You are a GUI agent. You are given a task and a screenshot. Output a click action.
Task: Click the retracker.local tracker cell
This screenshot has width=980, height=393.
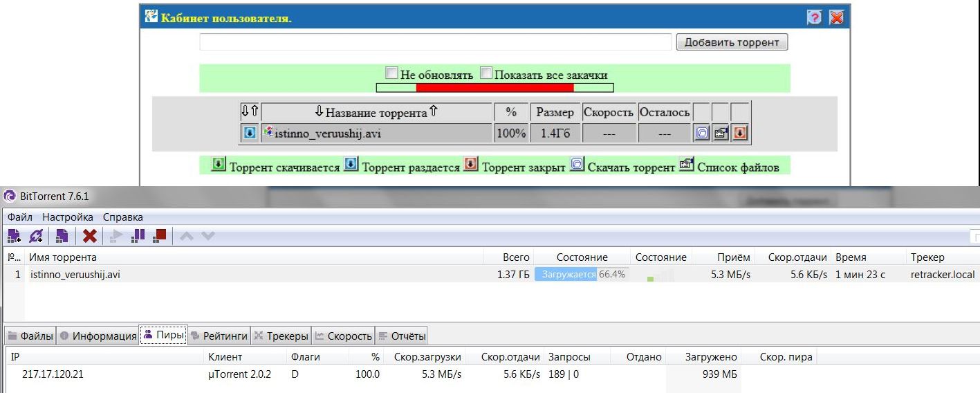tap(943, 275)
